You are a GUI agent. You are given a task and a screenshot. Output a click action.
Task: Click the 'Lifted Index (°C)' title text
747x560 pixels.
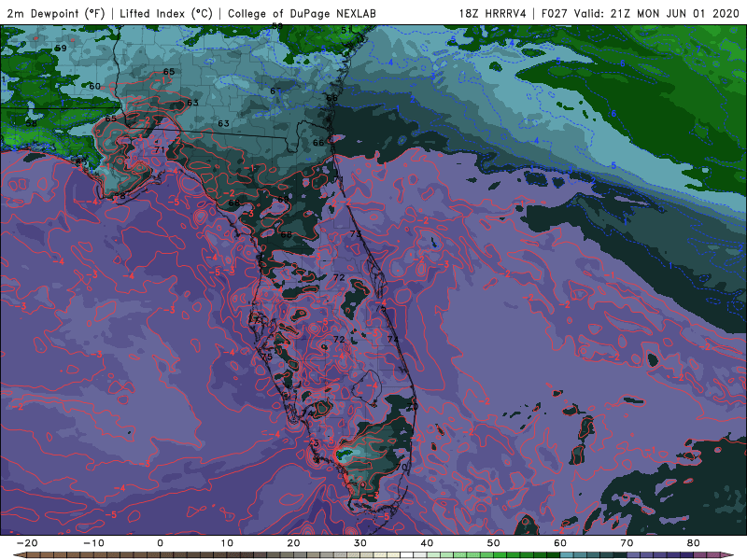point(166,13)
